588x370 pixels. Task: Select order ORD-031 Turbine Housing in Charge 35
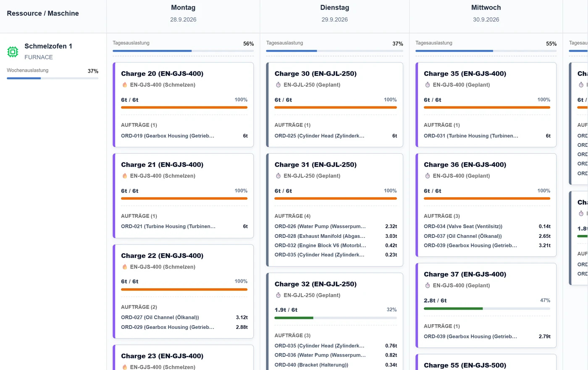pos(487,136)
